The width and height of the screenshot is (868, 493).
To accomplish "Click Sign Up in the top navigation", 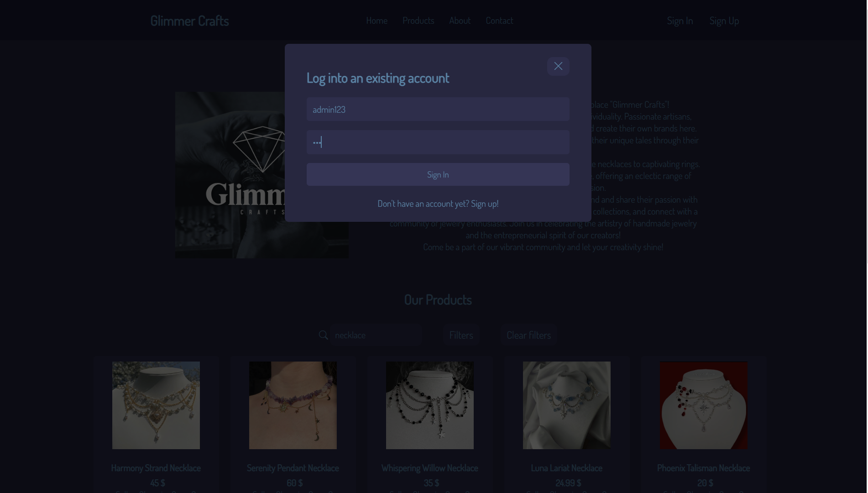I will point(724,21).
